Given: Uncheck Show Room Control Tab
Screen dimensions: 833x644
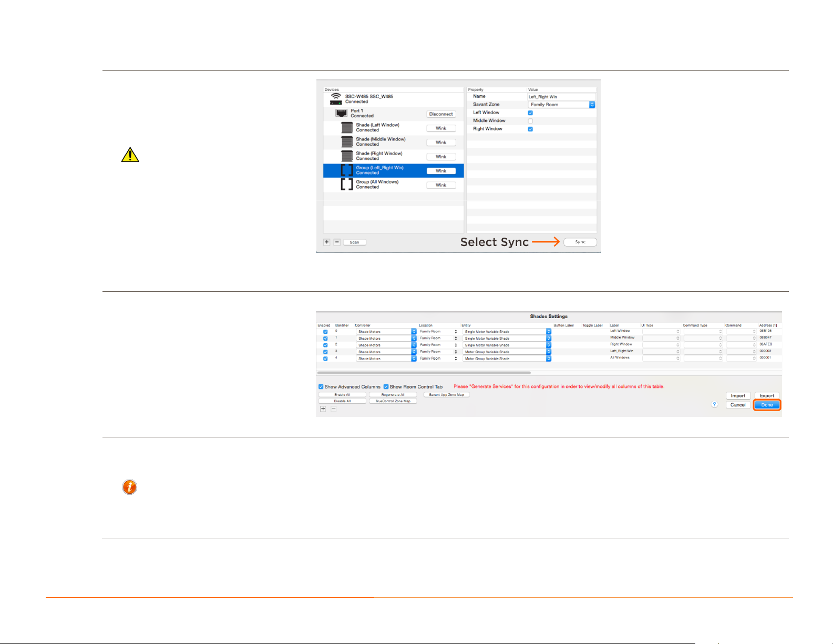Looking at the screenshot, I should (386, 387).
